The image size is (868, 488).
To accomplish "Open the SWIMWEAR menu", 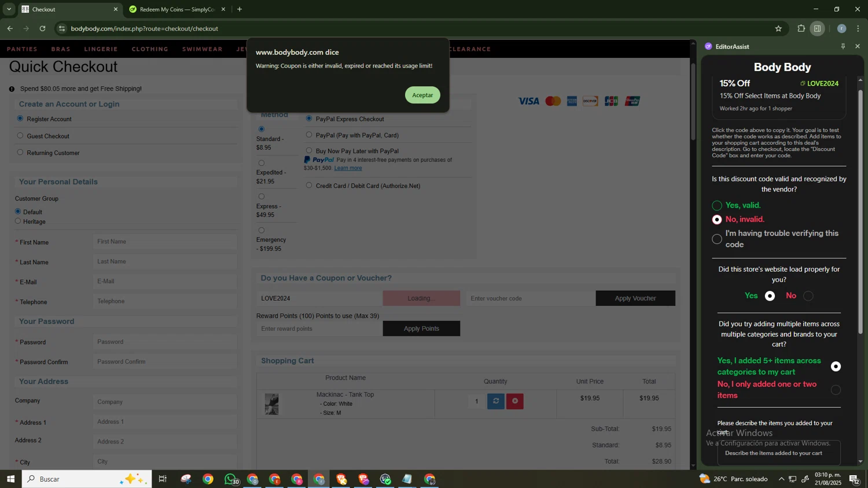I will pos(202,49).
